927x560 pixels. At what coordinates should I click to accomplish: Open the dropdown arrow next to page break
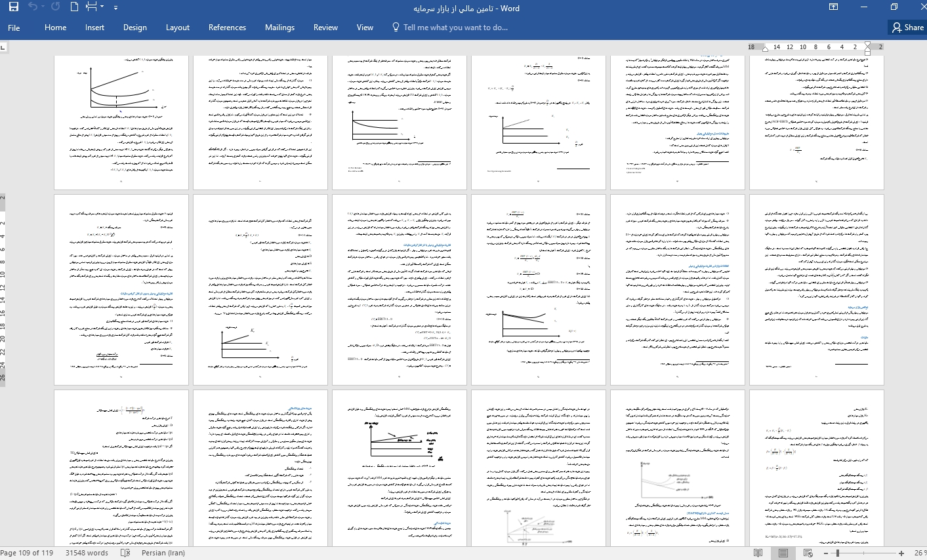point(102,8)
